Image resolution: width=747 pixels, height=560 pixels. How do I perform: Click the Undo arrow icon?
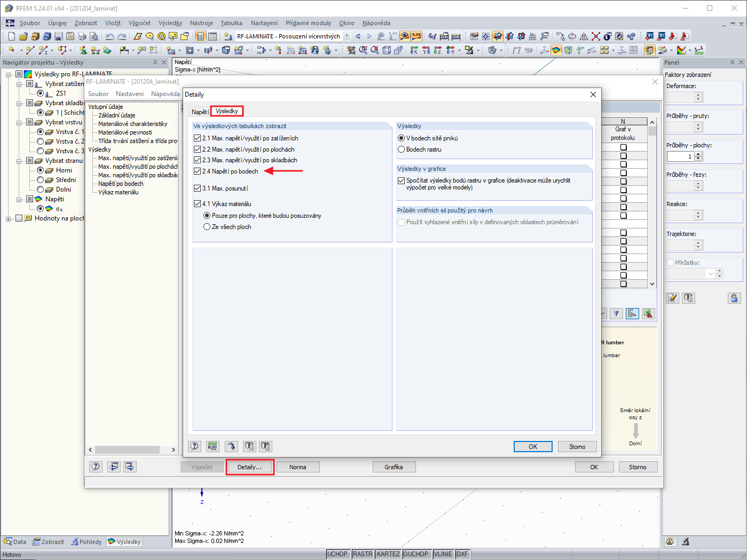click(109, 36)
